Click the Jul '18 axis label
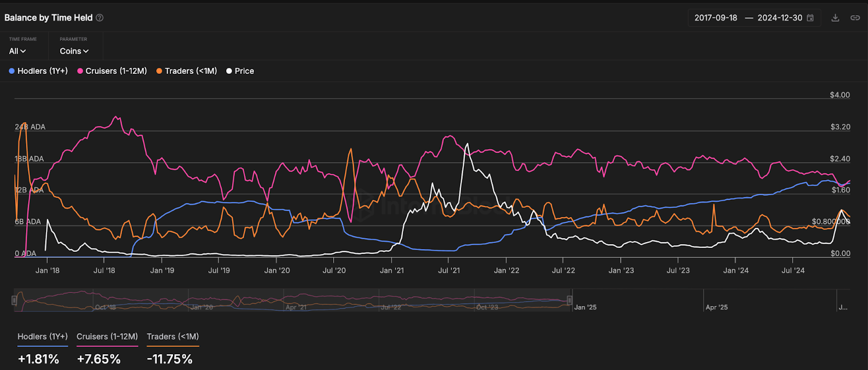The height and width of the screenshot is (370, 868). (104, 270)
